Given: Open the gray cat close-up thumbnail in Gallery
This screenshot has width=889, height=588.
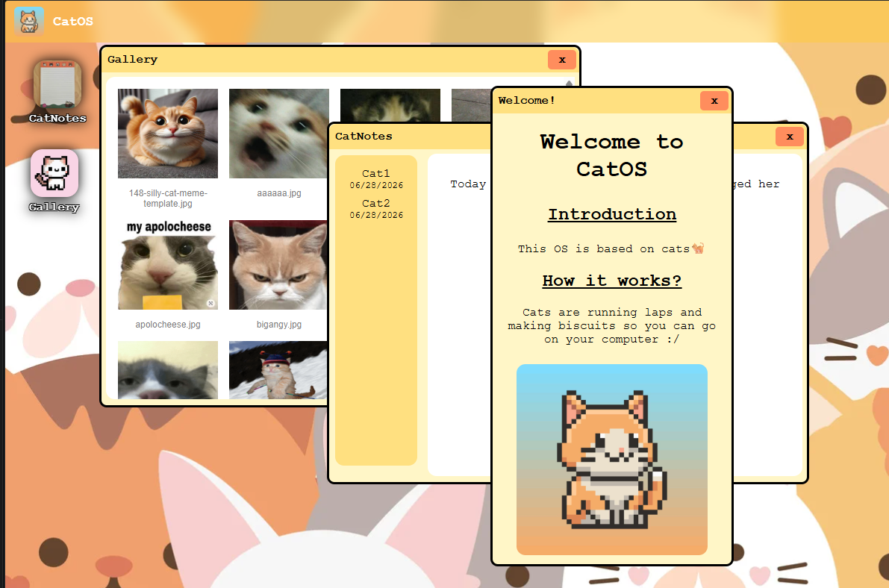Looking at the screenshot, I should [168, 369].
